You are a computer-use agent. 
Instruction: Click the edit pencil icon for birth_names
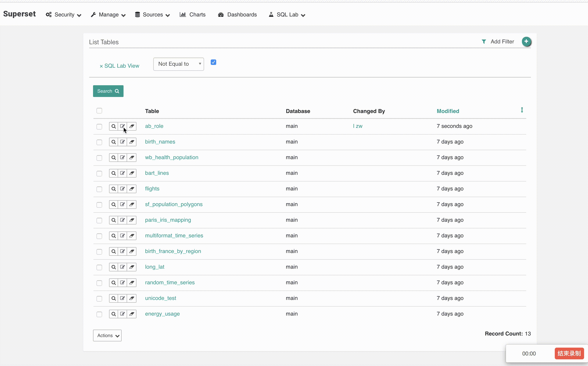click(123, 142)
